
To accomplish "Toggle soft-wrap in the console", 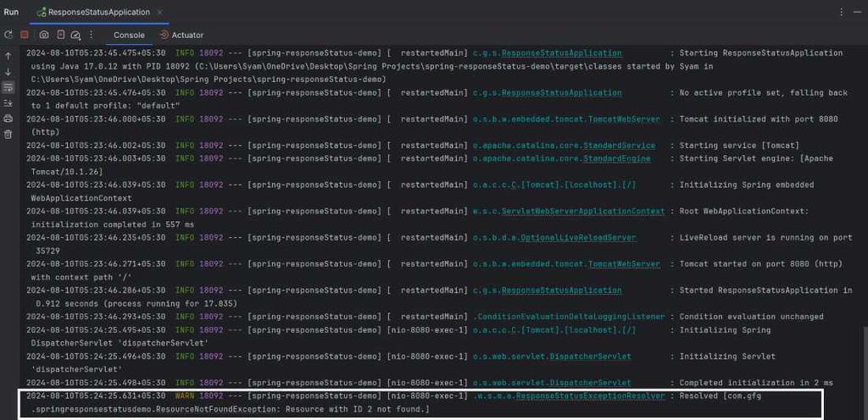I will tap(8, 87).
